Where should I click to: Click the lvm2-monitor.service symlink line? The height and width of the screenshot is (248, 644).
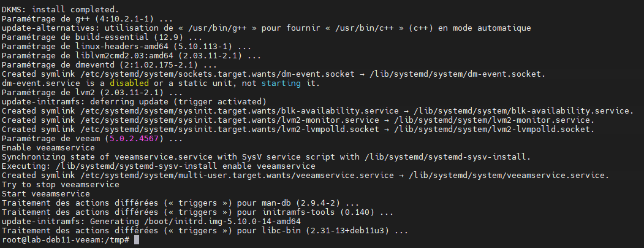tap(298, 120)
